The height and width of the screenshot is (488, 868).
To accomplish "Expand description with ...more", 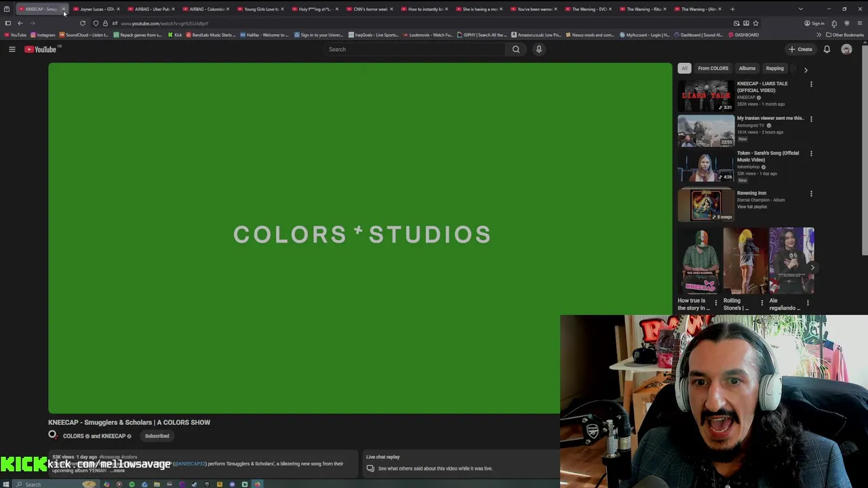I will pyautogui.click(x=117, y=470).
